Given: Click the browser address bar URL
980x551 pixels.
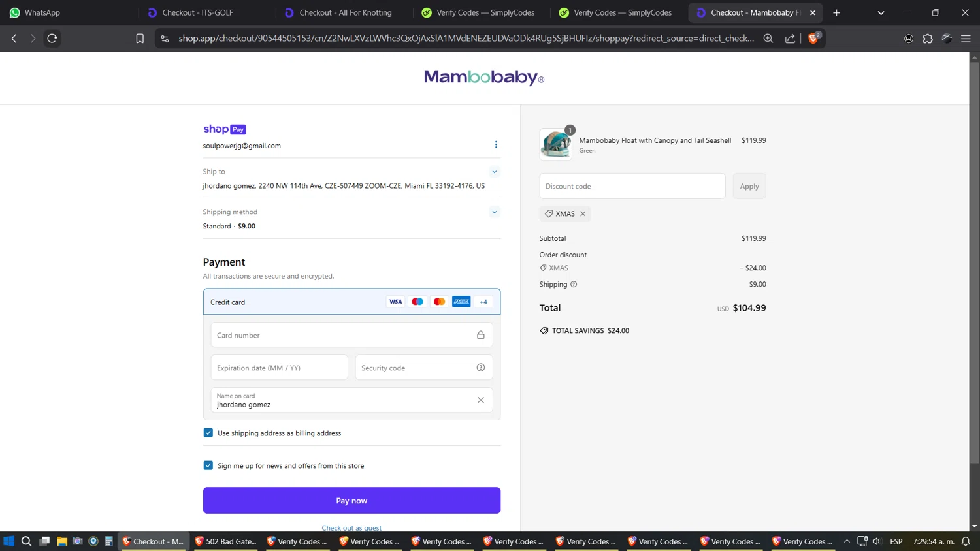Looking at the screenshot, I should click(x=466, y=39).
